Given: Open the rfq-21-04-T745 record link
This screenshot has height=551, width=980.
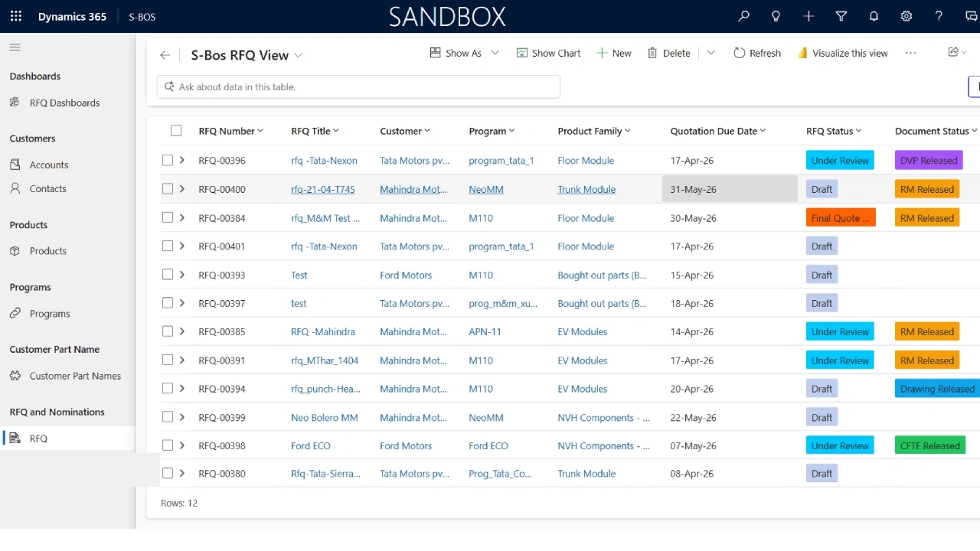Looking at the screenshot, I should tap(323, 189).
